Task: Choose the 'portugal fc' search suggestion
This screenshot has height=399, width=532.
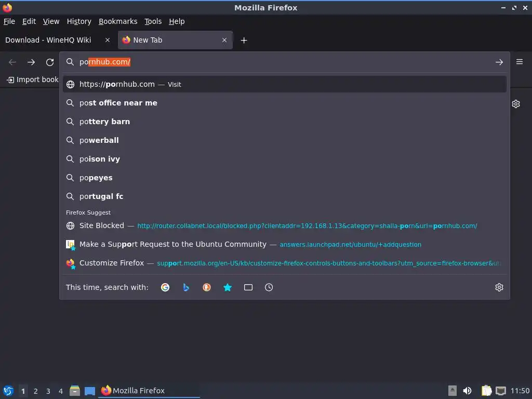Action: coord(285,196)
